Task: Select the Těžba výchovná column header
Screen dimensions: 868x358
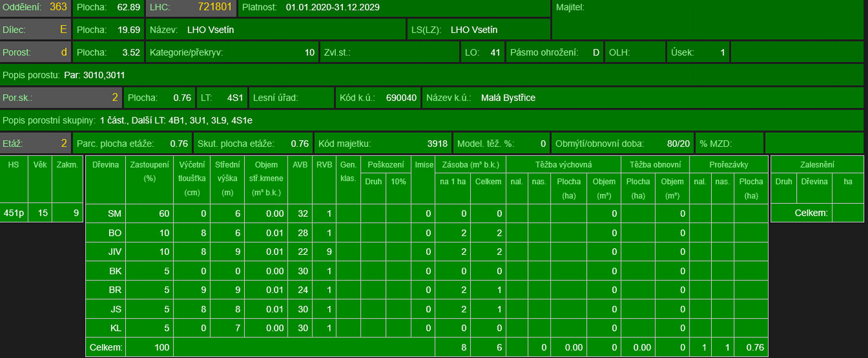Action: point(564,165)
